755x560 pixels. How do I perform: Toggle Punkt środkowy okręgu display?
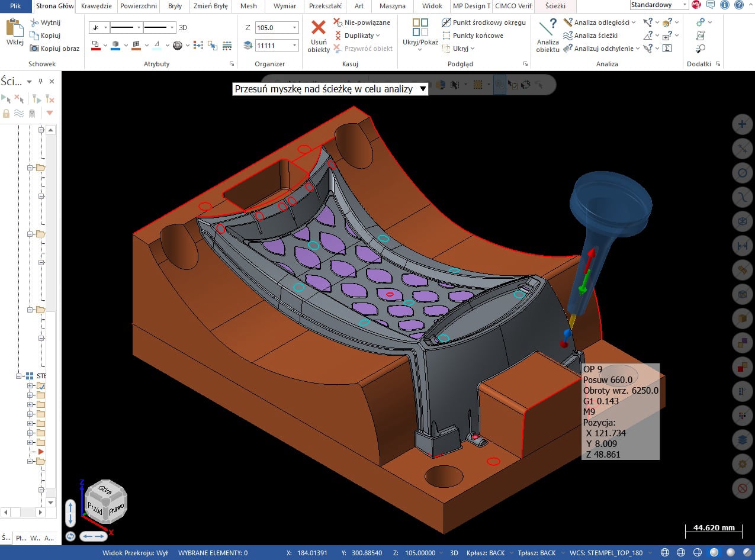tap(483, 22)
